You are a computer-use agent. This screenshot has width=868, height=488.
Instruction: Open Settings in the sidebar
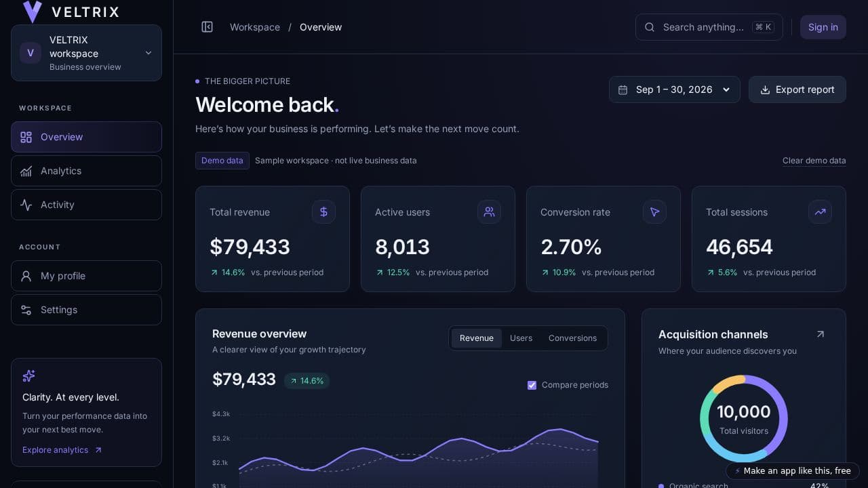[x=86, y=310]
